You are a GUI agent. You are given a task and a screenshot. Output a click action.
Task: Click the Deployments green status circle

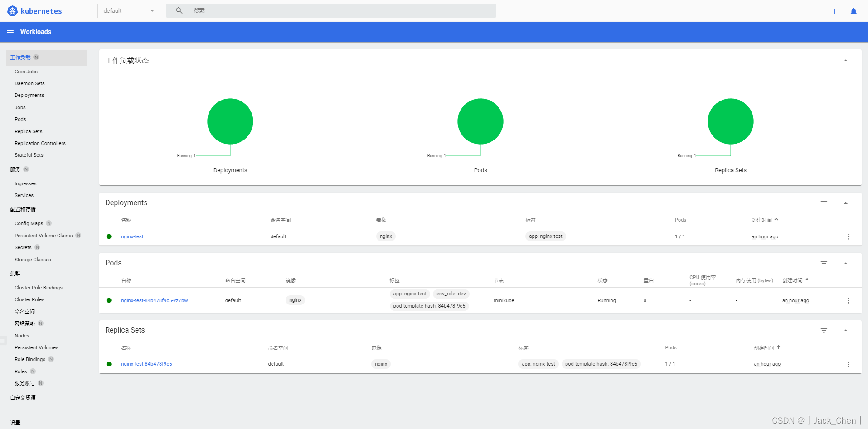(x=230, y=121)
